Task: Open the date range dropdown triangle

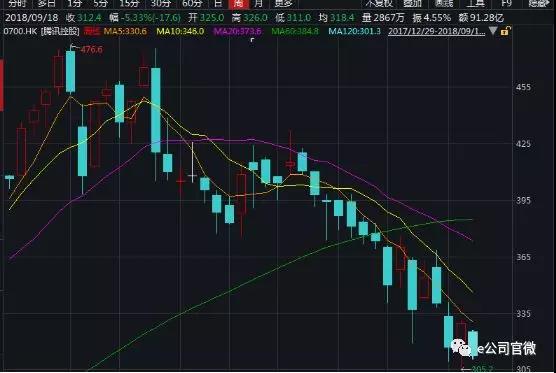Action: point(493,31)
